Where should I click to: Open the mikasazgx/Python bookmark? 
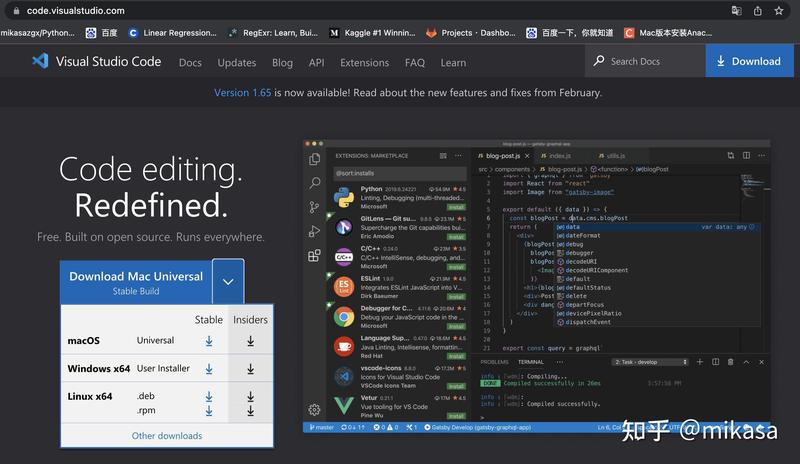click(x=37, y=33)
